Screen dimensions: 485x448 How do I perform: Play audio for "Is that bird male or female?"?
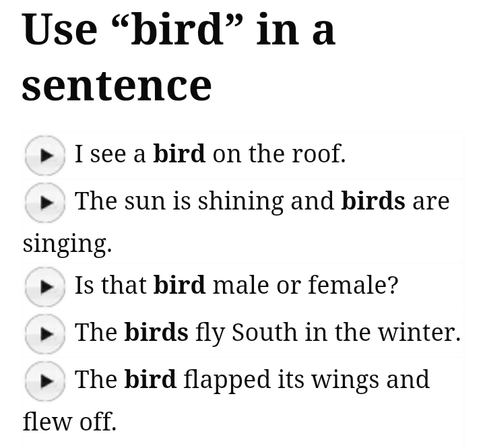coord(45,286)
